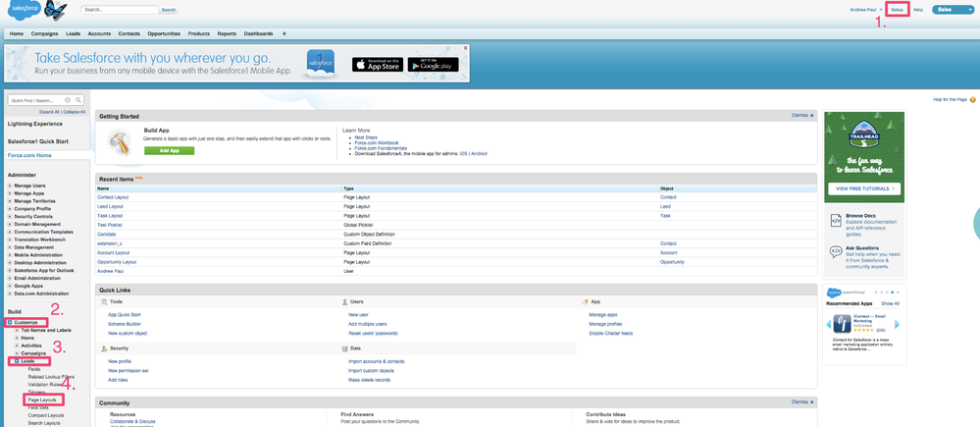Expand the Security Controls tree node
980x427 pixels.
[x=10, y=216]
